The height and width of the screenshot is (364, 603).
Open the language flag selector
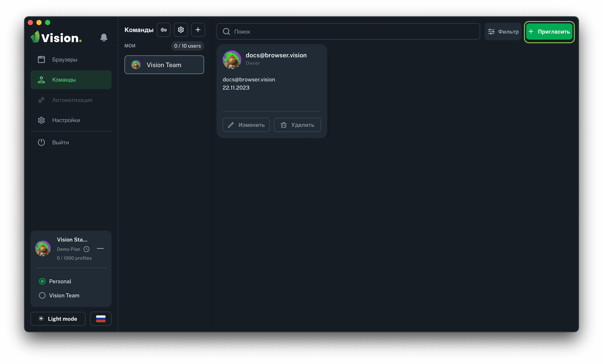coord(100,319)
